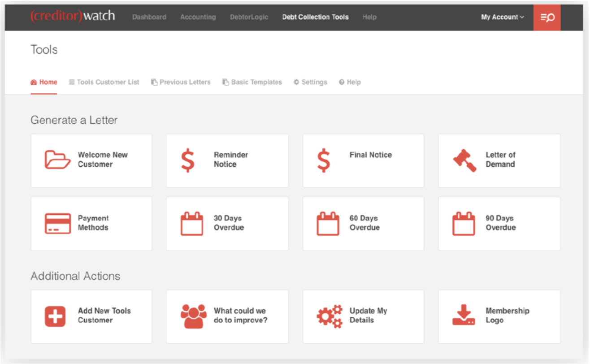Click the download icon for Membership Logo
The image size is (590, 364).
pyautogui.click(x=464, y=316)
